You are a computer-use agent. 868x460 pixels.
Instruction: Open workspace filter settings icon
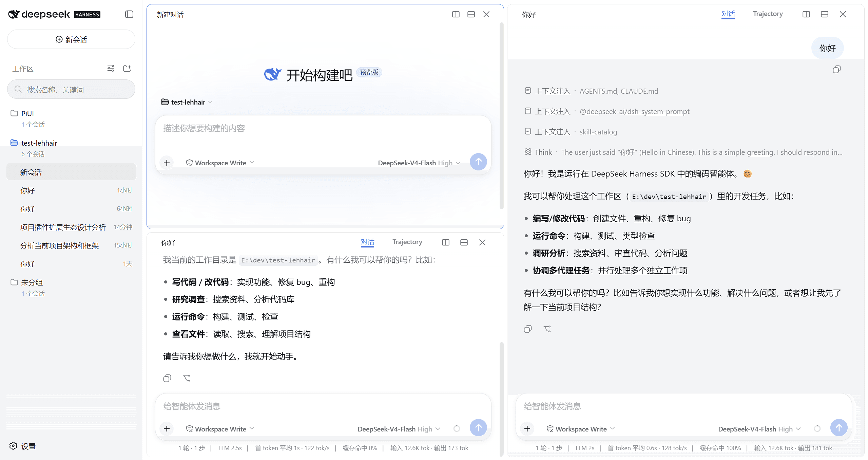coord(111,69)
